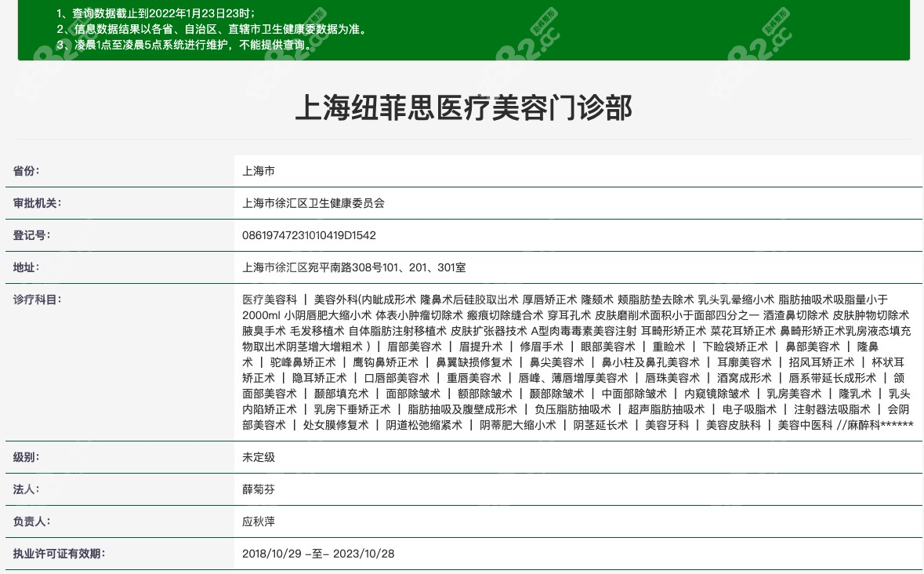Click legal person name 薛菊芬
The image size is (924, 574).
259,489
